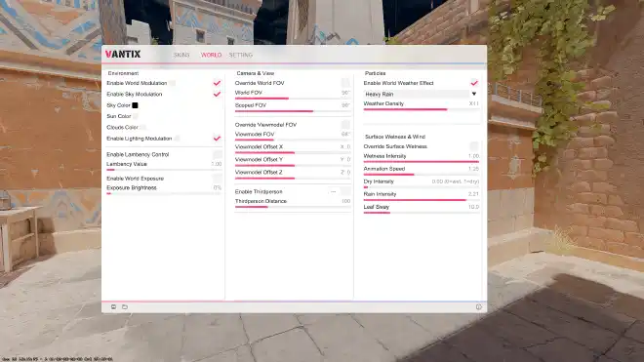Click the Animation Speed value 1.25
This screenshot has height=362, width=644.
point(473,169)
